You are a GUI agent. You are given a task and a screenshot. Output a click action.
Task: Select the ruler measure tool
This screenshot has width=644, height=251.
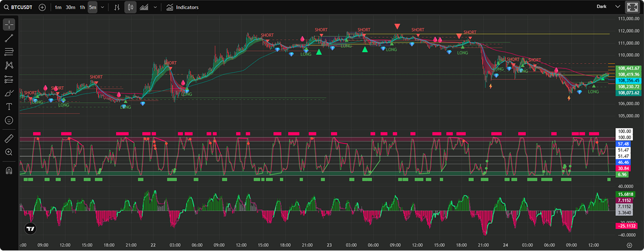coord(9,138)
